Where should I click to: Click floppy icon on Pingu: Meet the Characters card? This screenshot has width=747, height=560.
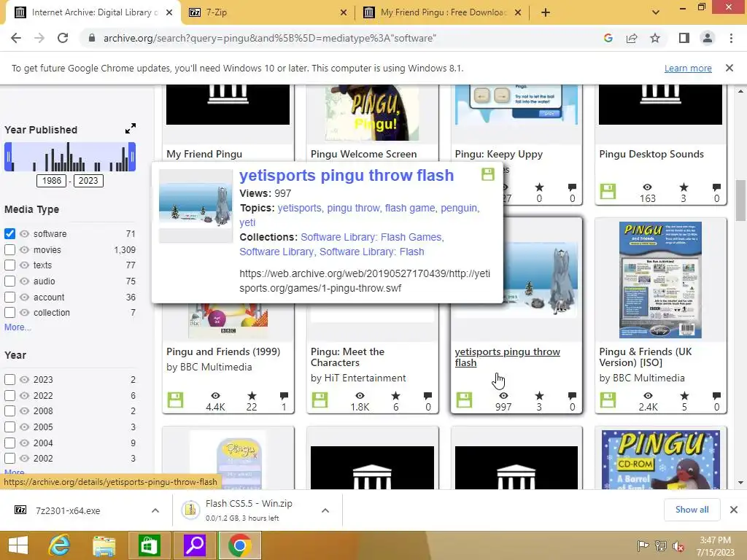click(x=320, y=400)
